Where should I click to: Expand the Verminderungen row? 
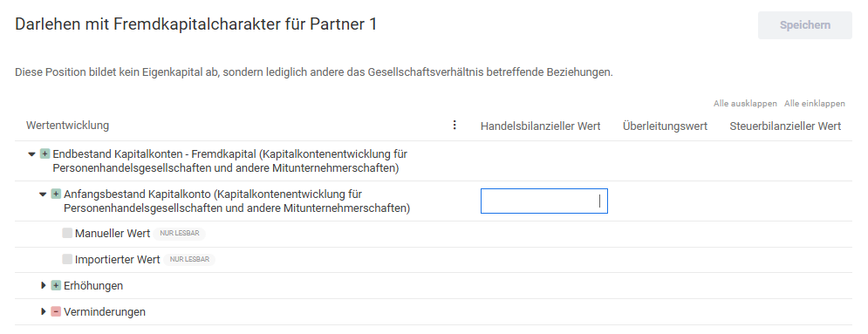pos(43,311)
